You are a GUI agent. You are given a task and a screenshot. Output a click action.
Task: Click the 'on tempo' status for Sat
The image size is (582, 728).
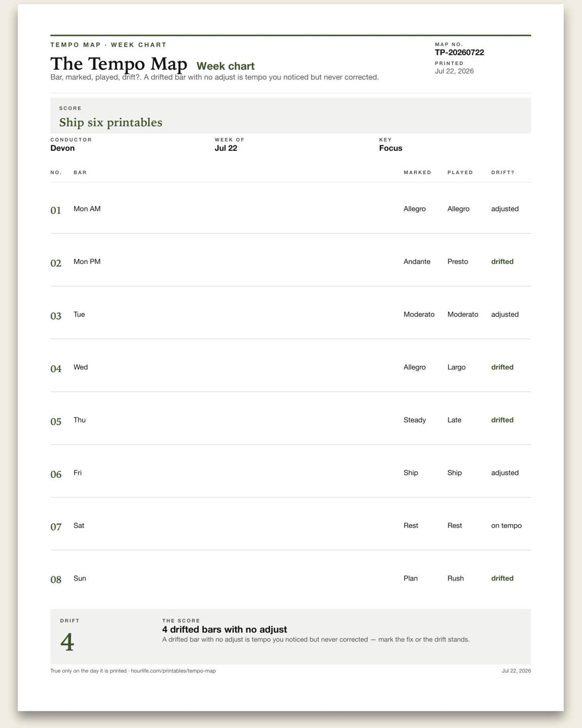(506, 526)
